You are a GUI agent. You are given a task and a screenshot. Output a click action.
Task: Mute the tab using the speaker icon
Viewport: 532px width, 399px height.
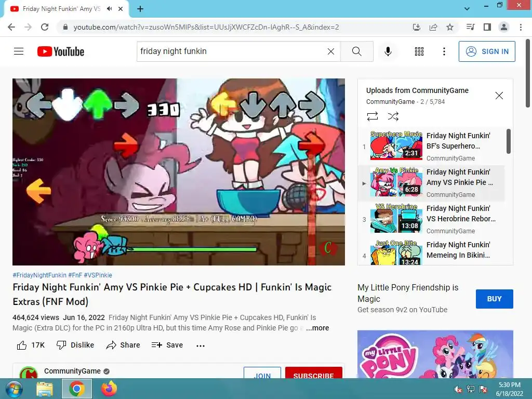click(109, 9)
